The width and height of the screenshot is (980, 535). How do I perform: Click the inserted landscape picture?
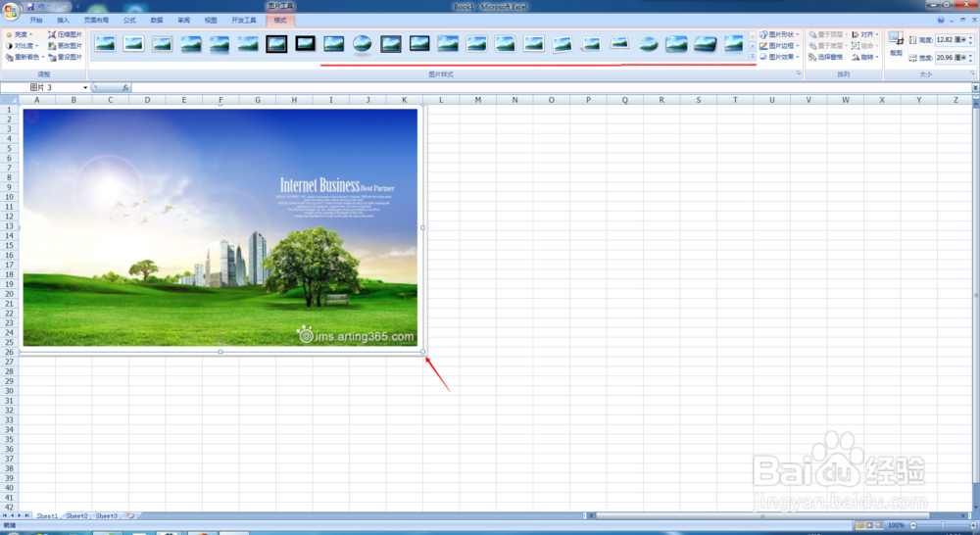(220, 227)
